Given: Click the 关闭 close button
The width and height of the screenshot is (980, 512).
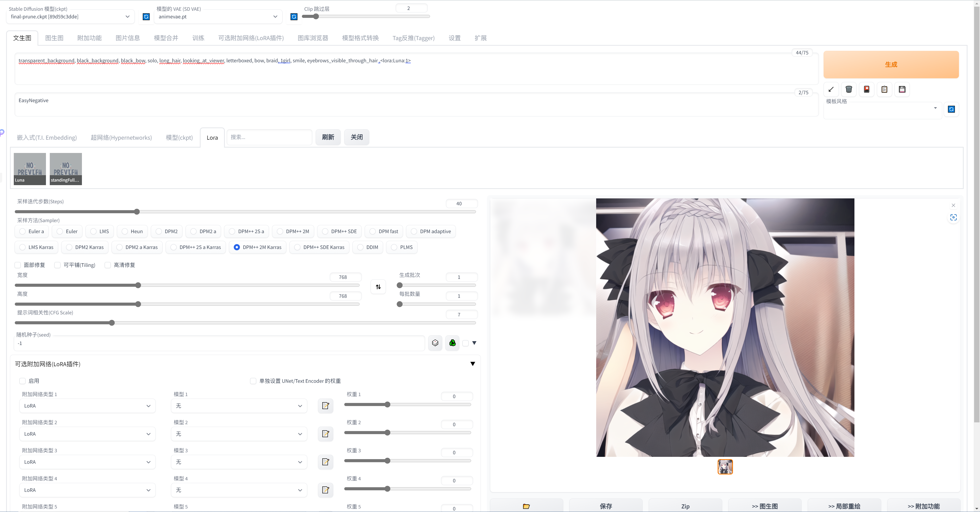Looking at the screenshot, I should pos(357,137).
